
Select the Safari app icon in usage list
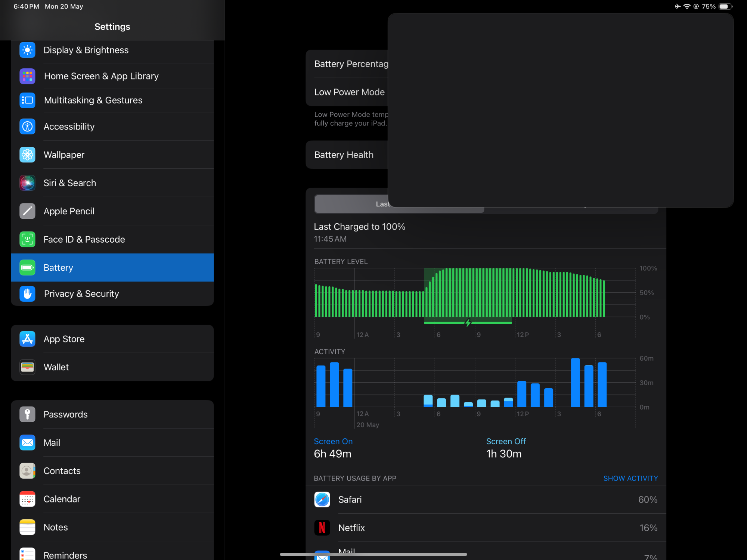pos(322,500)
